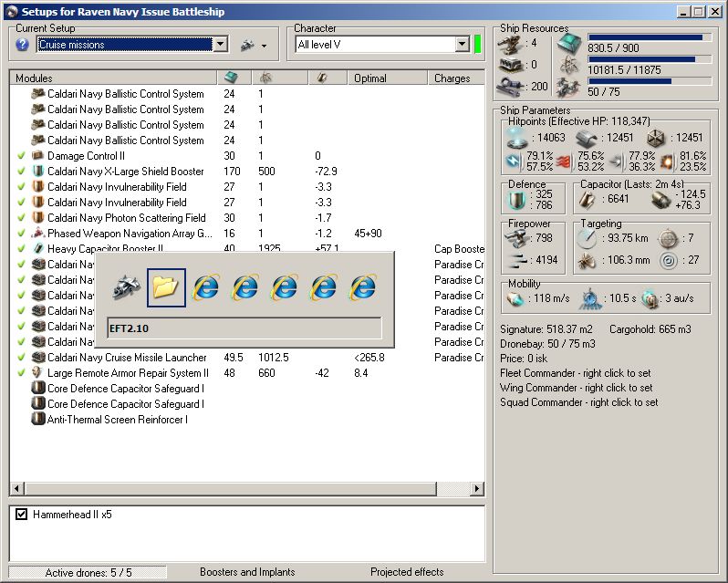The height and width of the screenshot is (583, 728).
Task: Toggle Caldari Navy Photon Scattering Field checkmark
Action: [21, 218]
